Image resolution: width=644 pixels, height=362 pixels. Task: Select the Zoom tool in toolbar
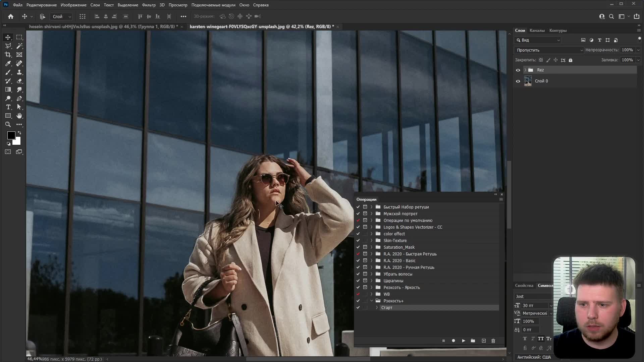[x=8, y=124]
